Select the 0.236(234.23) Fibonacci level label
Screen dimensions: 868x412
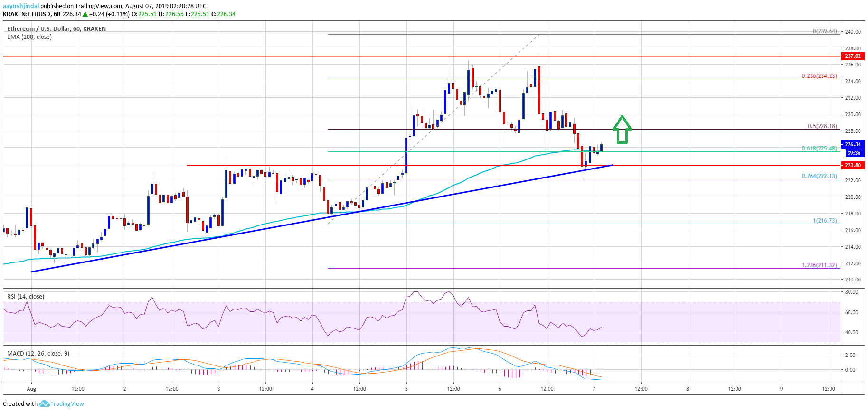[819, 76]
